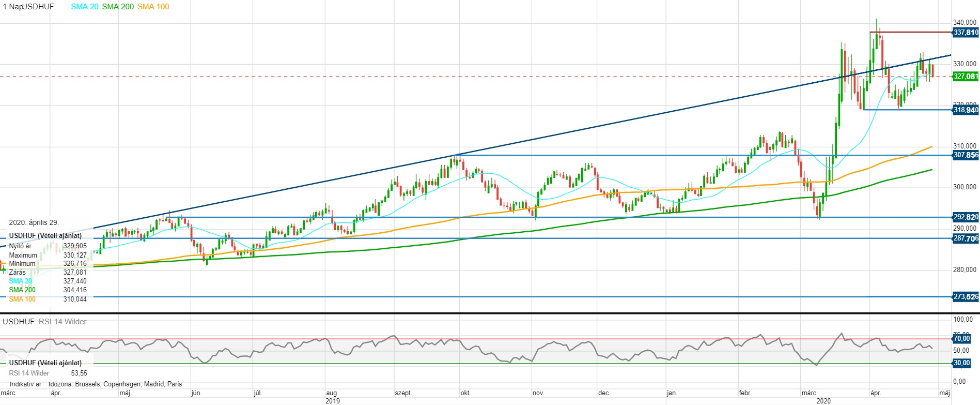Click the szept. label on time axis
980x405 pixels.
coord(403,393)
